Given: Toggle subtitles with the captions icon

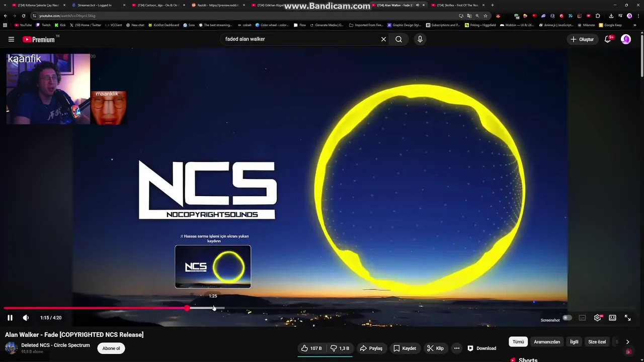Looking at the screenshot, I should (x=582, y=318).
